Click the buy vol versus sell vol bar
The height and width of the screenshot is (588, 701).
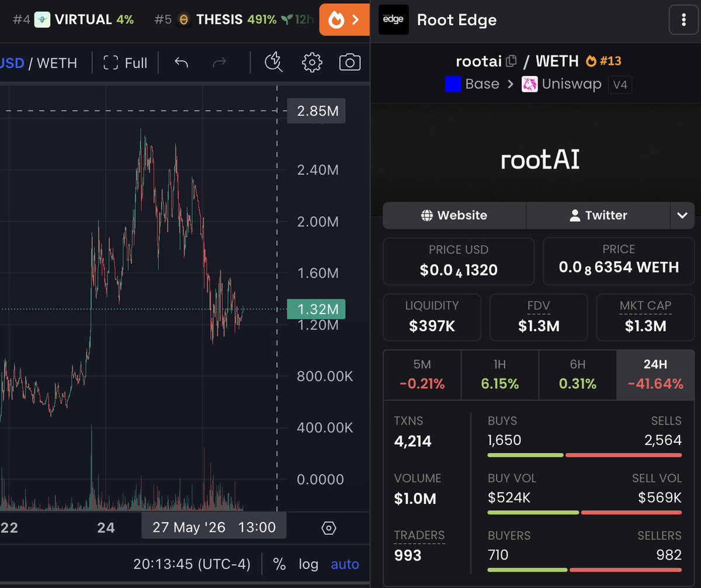tap(585, 513)
